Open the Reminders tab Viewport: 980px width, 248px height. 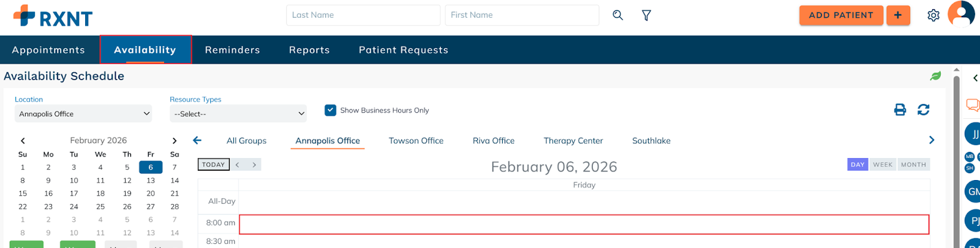[232, 50]
